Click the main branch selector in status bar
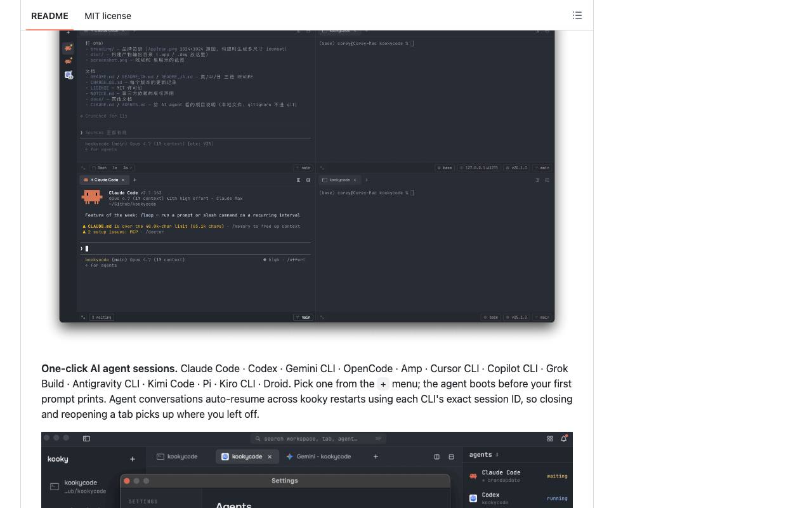The height and width of the screenshot is (508, 812). [x=303, y=317]
